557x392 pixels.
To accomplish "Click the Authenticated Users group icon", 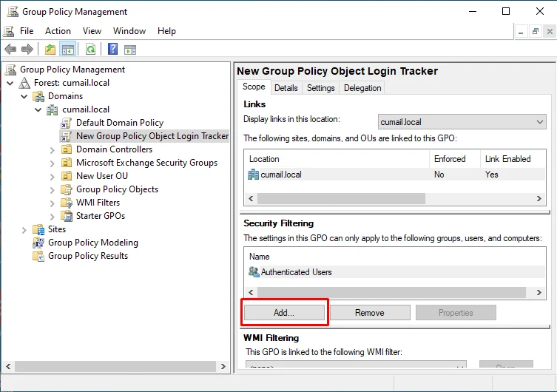I will coord(254,272).
